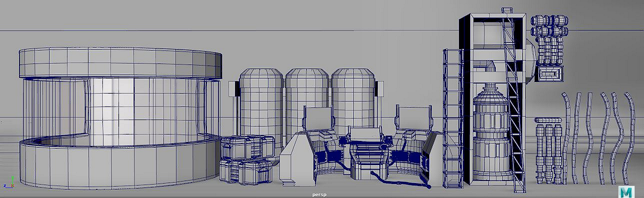Click the persp camera label
Screen dimensions: 644x198
(319, 195)
